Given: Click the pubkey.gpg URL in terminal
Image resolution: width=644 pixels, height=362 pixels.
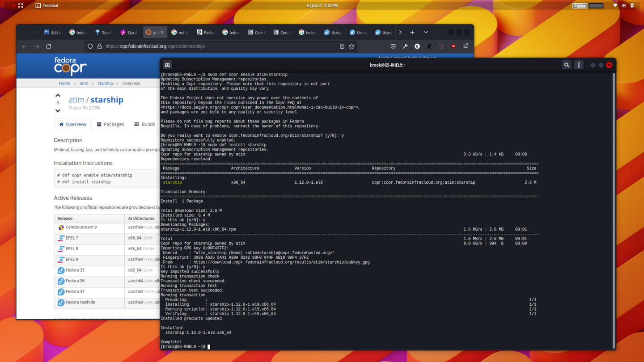Looking at the screenshot, I should click(281, 262).
